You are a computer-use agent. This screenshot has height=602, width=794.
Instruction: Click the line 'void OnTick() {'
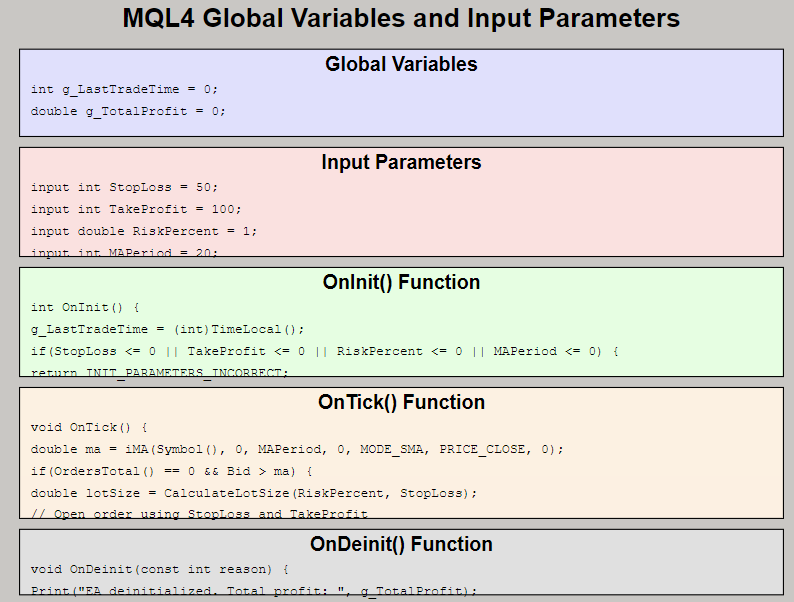pos(89,427)
